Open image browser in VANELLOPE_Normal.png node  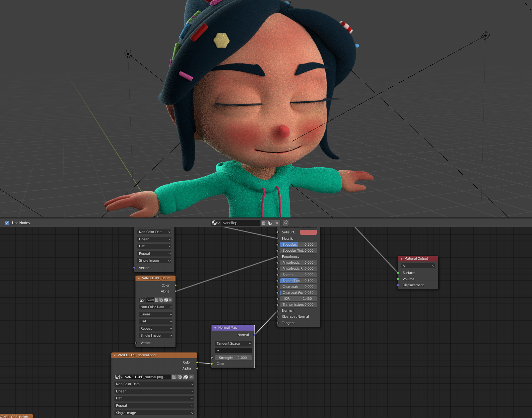click(x=119, y=377)
